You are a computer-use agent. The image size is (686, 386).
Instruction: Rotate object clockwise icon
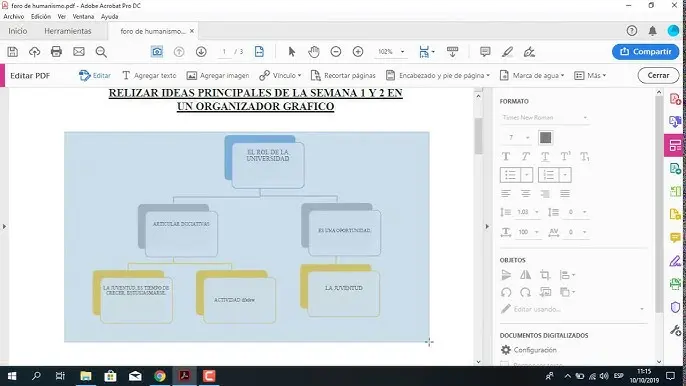pyautogui.click(x=525, y=292)
